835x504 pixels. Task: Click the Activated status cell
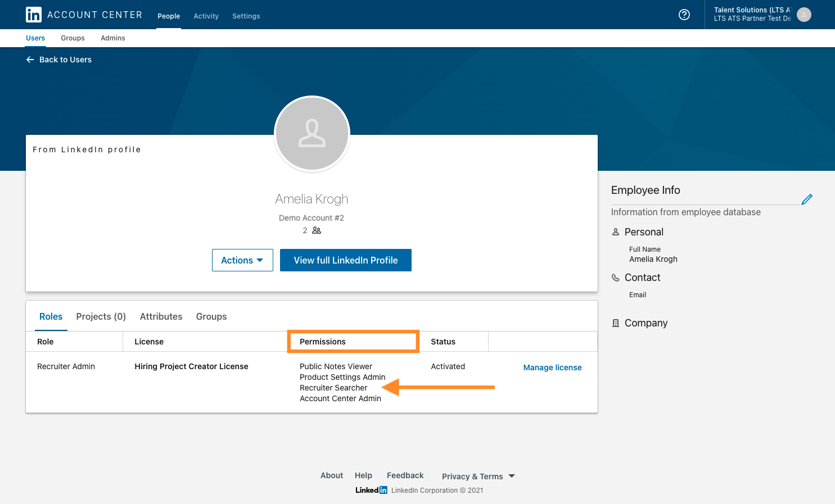[448, 366]
